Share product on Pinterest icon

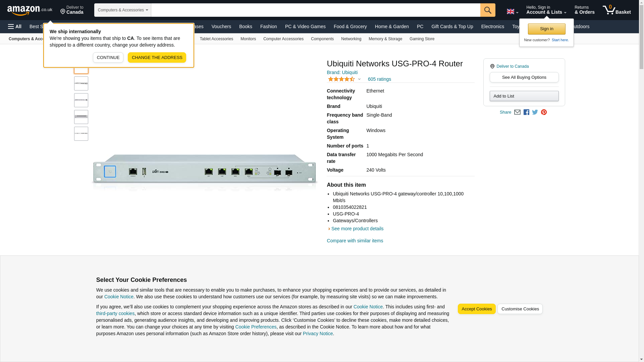(x=544, y=112)
